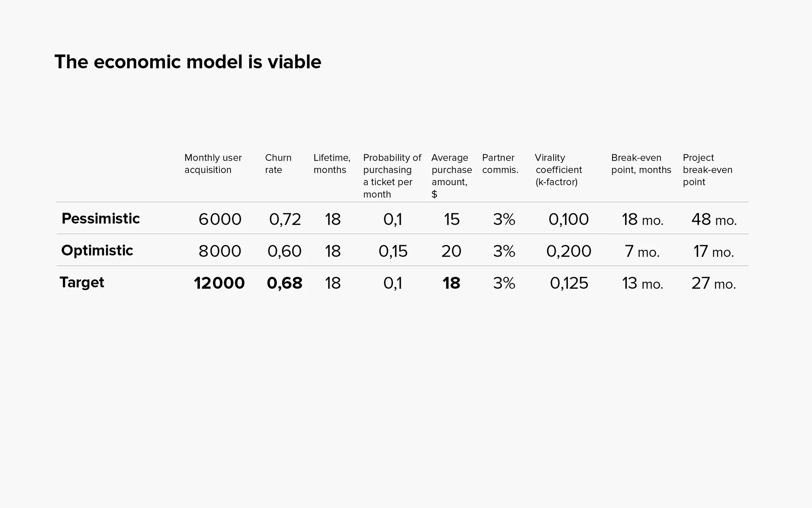This screenshot has width=812, height=508.
Task: Select the Optimistic row label
Action: click(x=97, y=250)
